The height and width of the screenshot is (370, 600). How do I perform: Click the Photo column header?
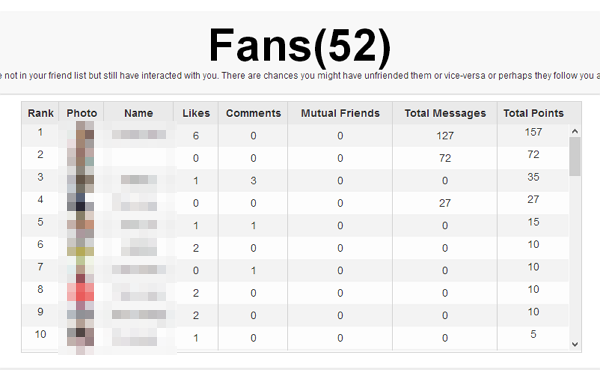click(x=82, y=113)
